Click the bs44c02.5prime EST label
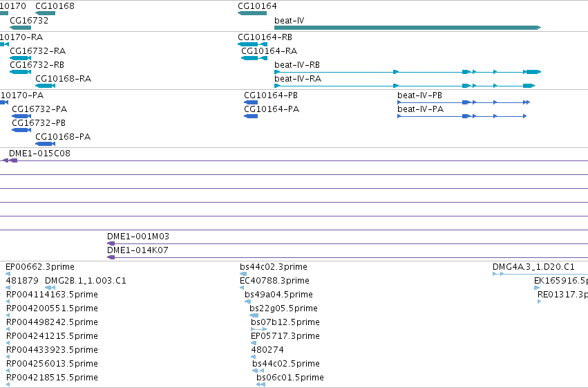 tap(286, 364)
